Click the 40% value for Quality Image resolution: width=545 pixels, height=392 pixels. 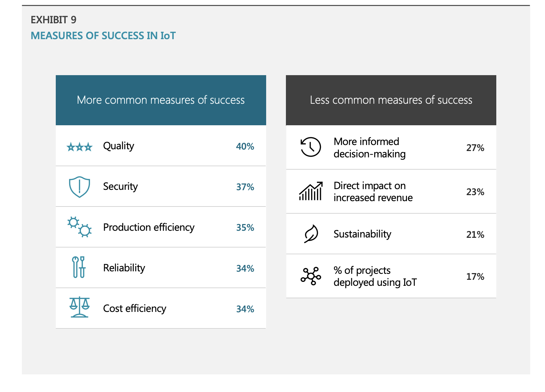pyautogui.click(x=245, y=146)
